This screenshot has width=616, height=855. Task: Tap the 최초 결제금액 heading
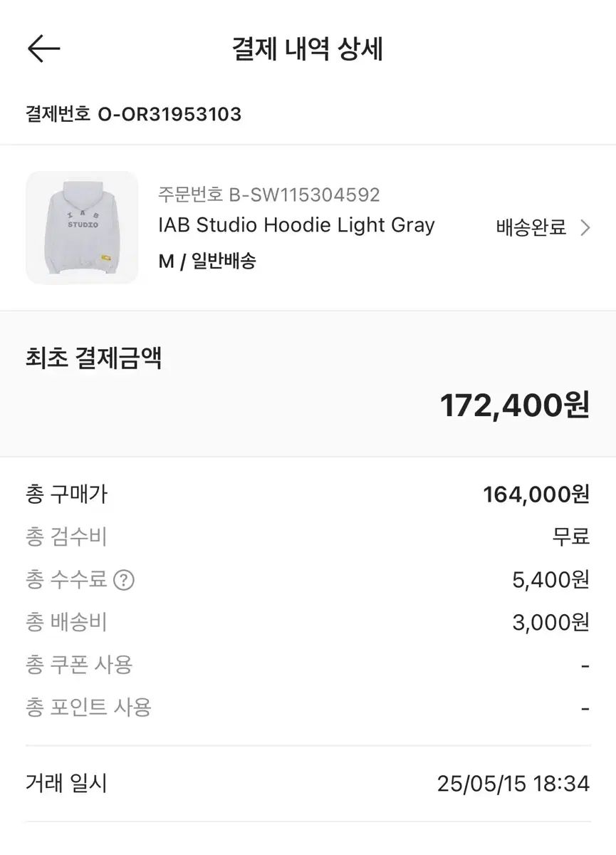click(94, 358)
